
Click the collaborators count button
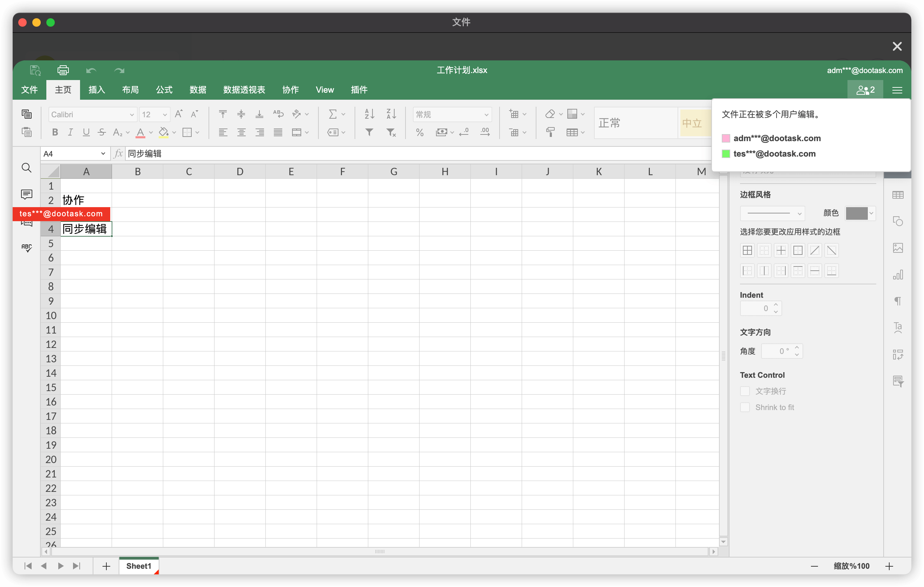click(865, 90)
